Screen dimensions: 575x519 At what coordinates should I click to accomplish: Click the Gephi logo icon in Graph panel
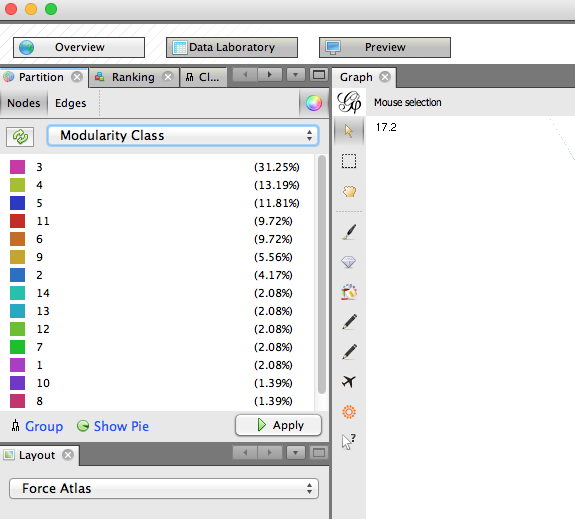point(349,102)
